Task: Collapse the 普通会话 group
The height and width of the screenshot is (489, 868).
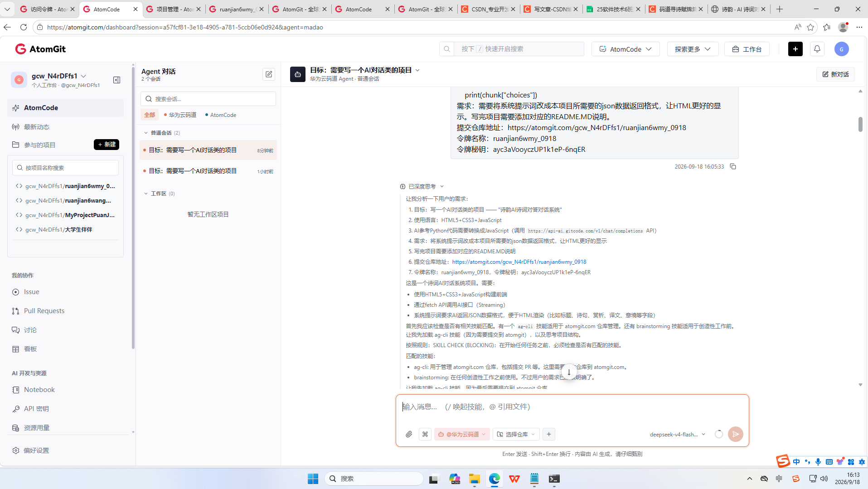Action: (146, 133)
